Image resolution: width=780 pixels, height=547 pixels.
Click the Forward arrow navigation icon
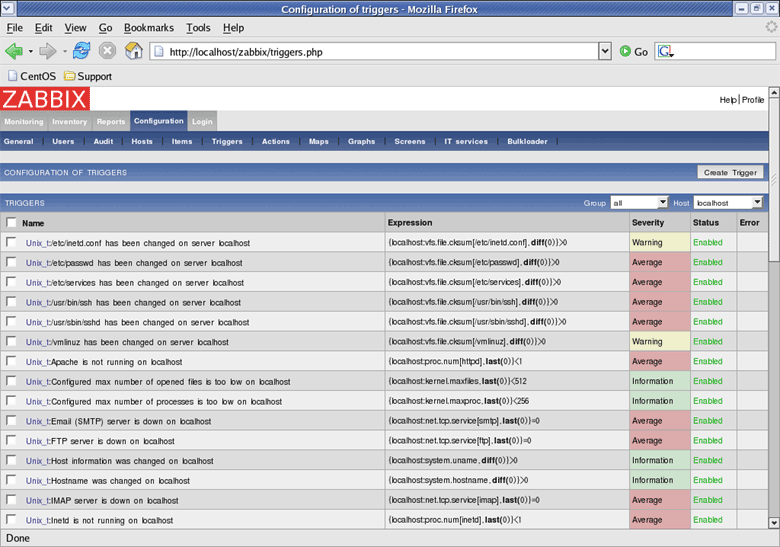47,51
